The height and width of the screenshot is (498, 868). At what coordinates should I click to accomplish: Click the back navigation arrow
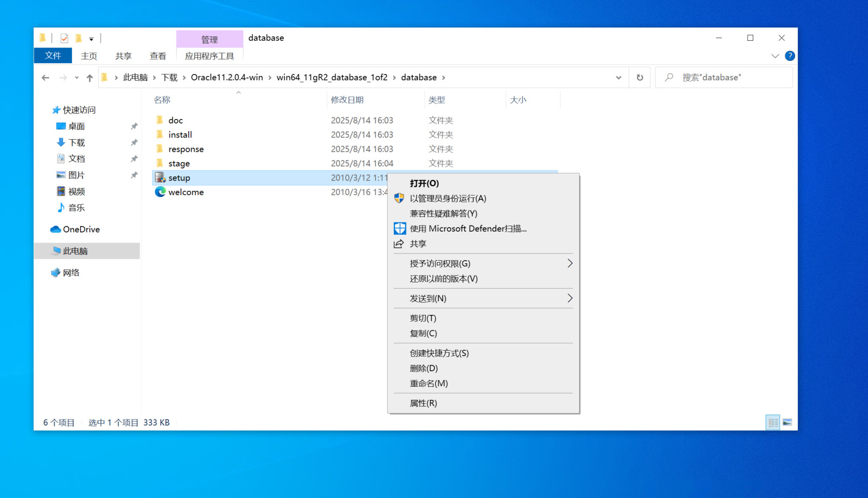click(45, 78)
